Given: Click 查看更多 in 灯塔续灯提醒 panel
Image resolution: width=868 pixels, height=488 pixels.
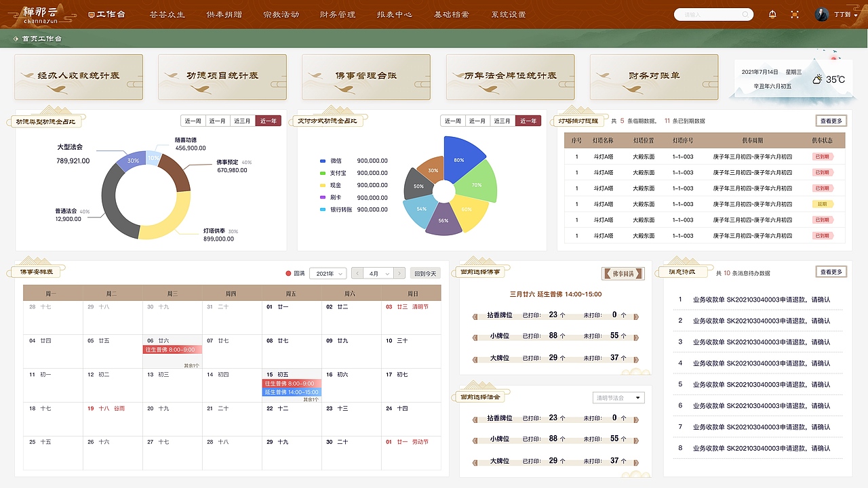Looking at the screenshot, I should point(831,121).
